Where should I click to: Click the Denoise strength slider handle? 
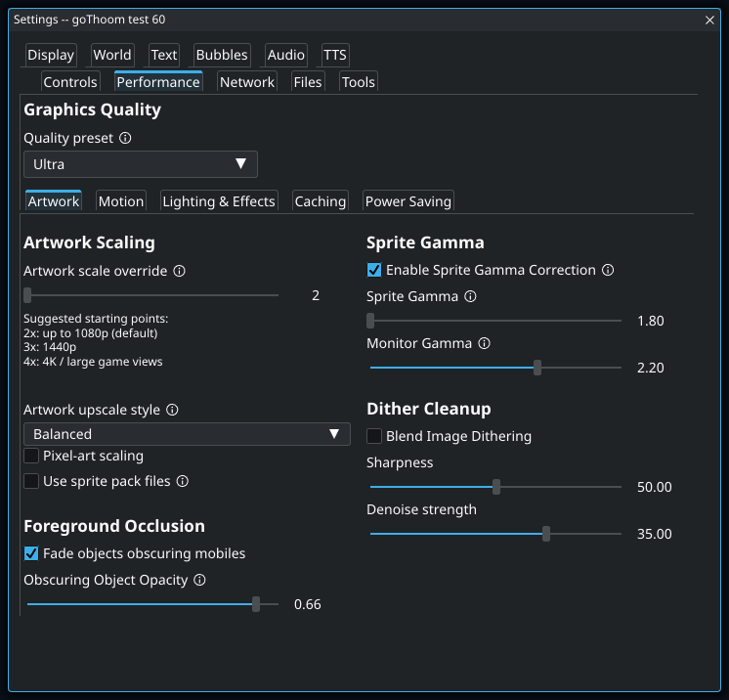[546, 534]
